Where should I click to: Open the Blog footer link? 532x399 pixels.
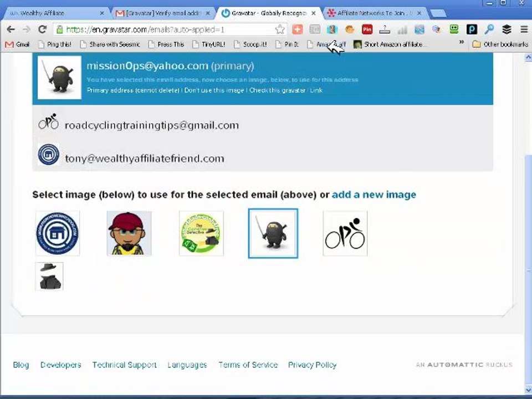(21, 365)
